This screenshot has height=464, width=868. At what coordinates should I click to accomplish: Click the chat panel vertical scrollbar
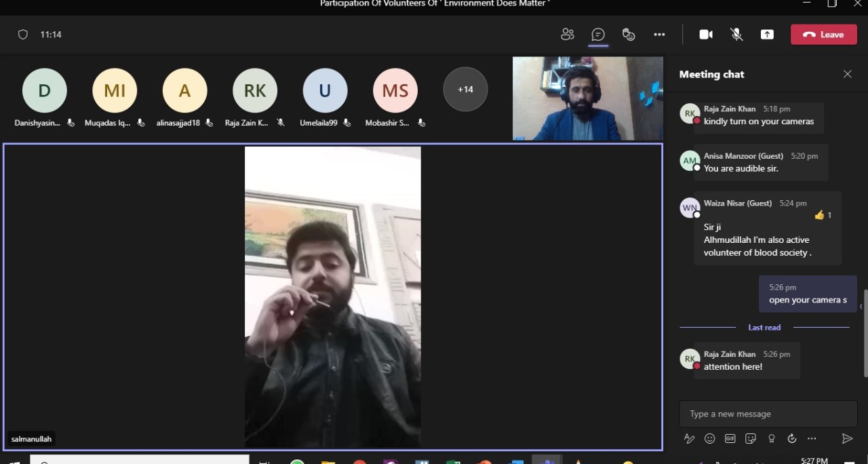(865, 332)
